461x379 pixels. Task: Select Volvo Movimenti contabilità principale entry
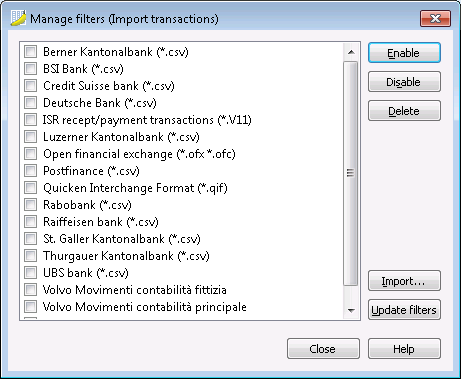pos(145,307)
